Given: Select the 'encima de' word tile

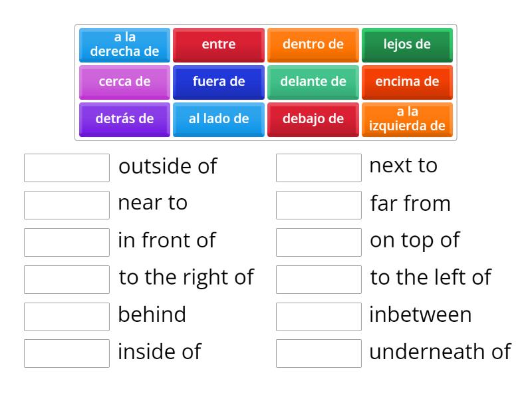Looking at the screenshot, I should coord(407,82).
